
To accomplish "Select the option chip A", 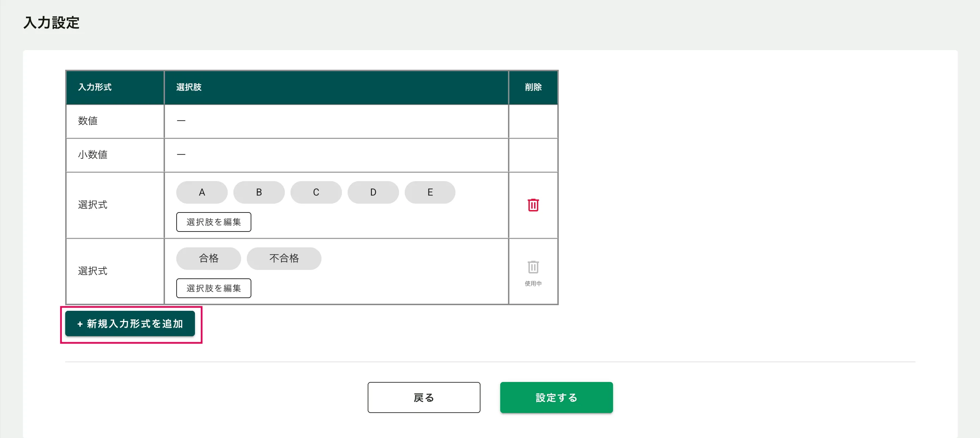I will click(202, 192).
